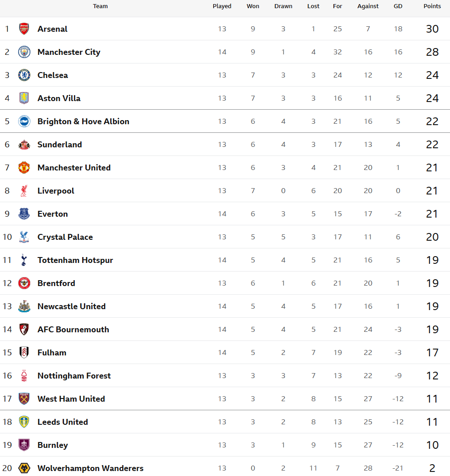The width and height of the screenshot is (450, 476).
Task: Click the Arsenal club crest icon
Action: [24, 29]
